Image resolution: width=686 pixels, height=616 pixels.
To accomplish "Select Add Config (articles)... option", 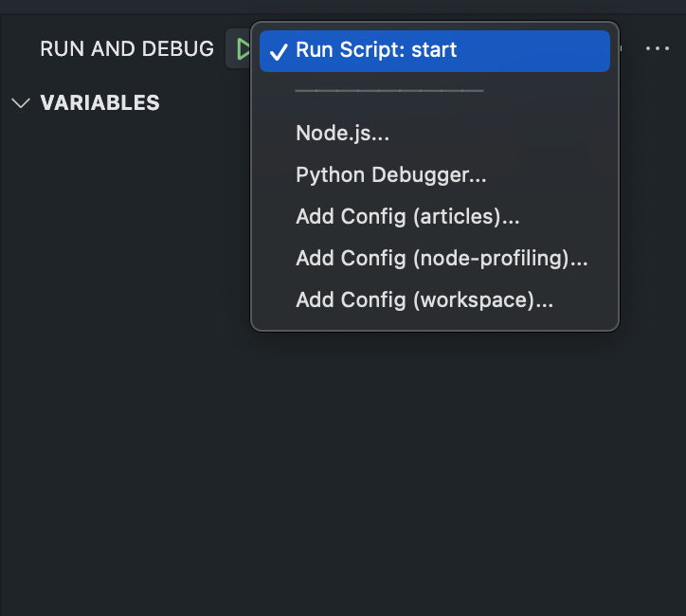I will [435, 217].
